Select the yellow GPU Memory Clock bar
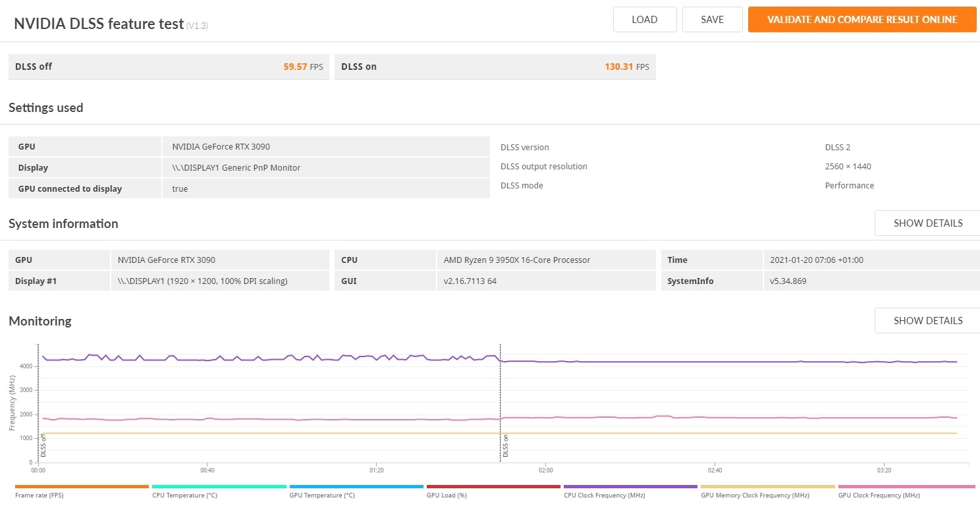 (x=767, y=487)
